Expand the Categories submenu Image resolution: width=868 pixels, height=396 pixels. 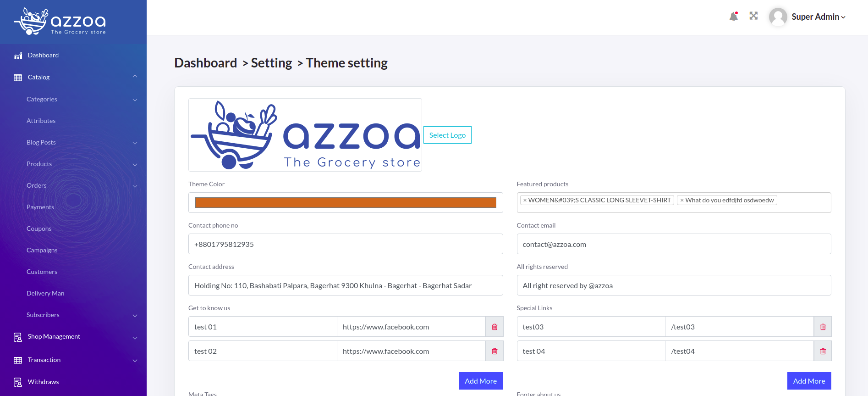click(135, 100)
